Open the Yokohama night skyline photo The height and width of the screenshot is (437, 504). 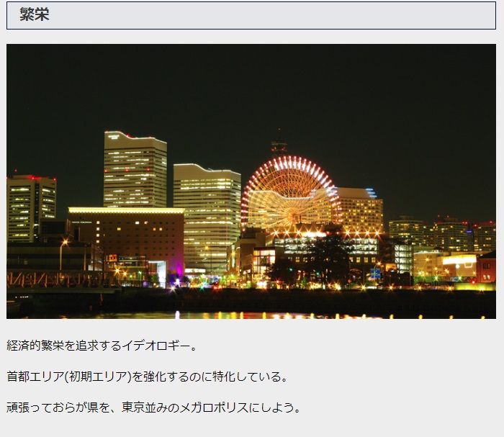[x=251, y=181]
